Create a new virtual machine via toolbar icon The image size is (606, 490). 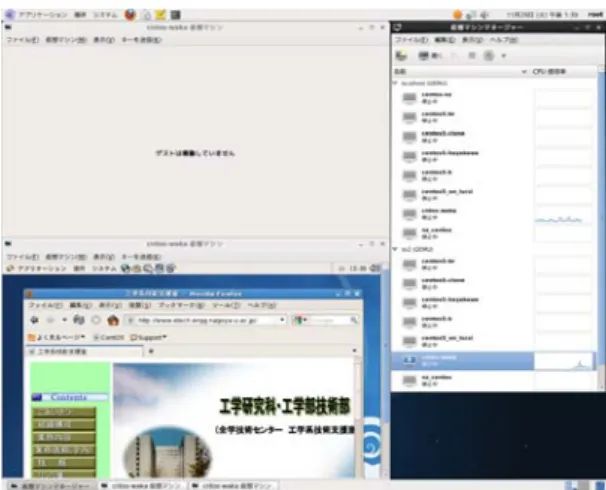401,56
